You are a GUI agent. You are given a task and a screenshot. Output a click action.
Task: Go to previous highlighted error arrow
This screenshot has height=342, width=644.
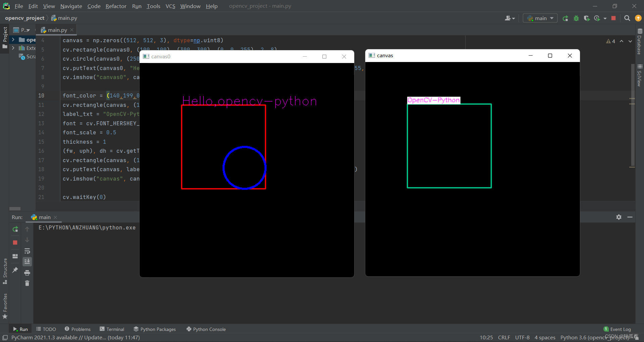tap(622, 41)
